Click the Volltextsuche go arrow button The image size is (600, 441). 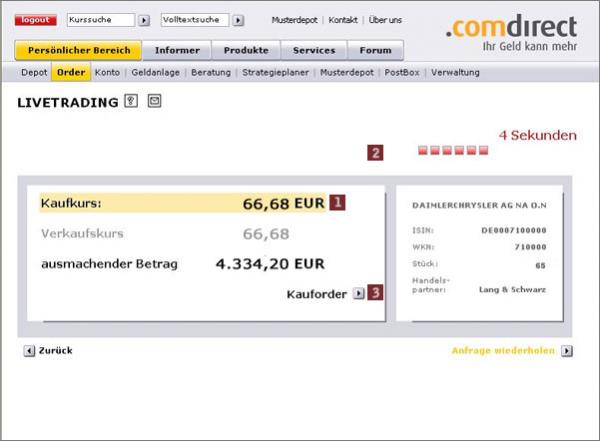237,20
